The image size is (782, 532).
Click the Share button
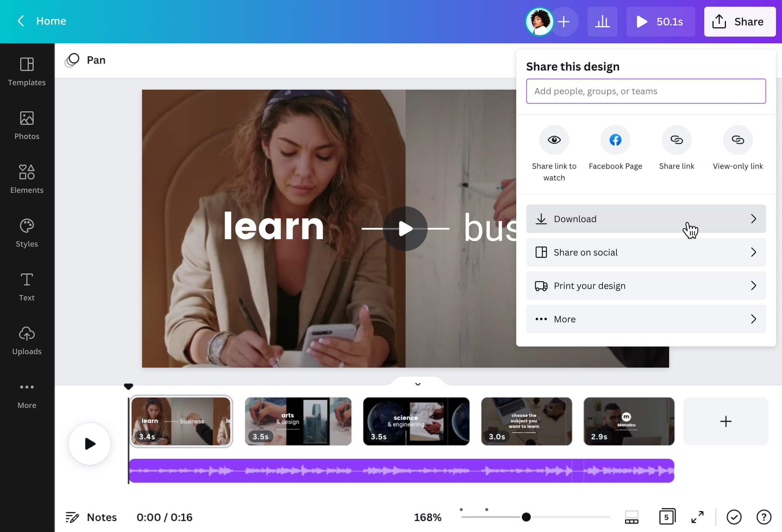point(739,21)
